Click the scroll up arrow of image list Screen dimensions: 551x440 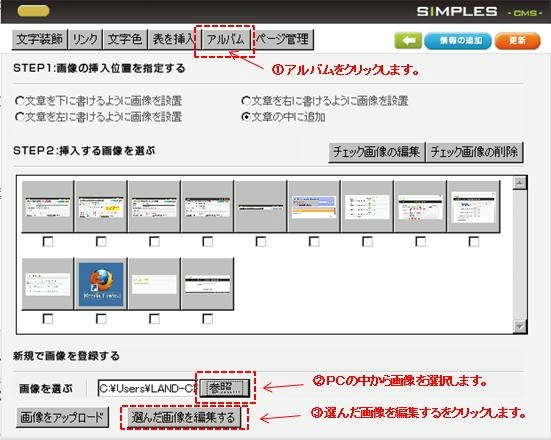(x=519, y=183)
